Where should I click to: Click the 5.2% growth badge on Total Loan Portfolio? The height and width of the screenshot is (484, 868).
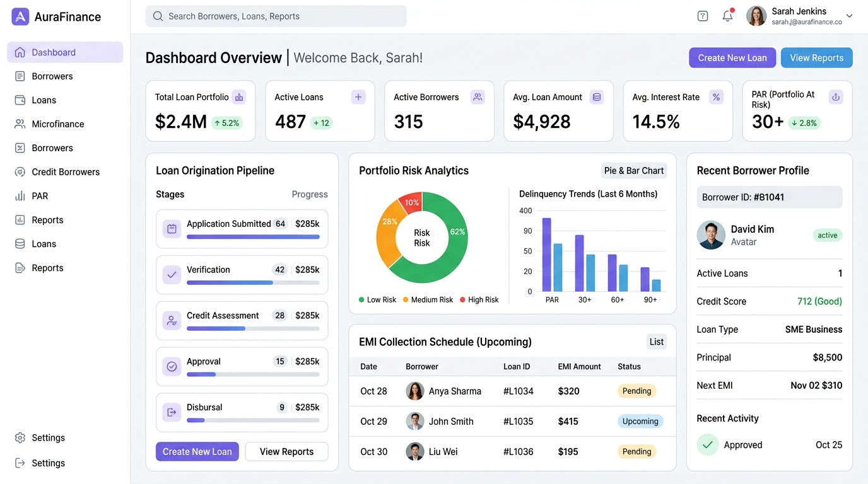coord(227,123)
